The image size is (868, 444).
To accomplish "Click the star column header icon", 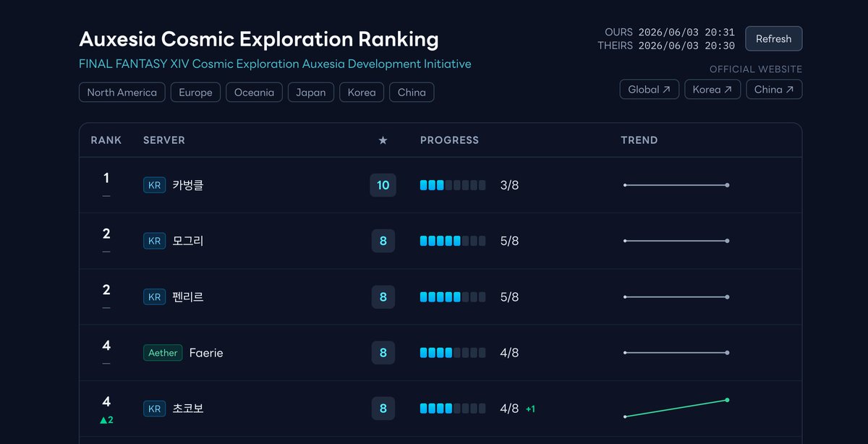I will click(x=383, y=140).
